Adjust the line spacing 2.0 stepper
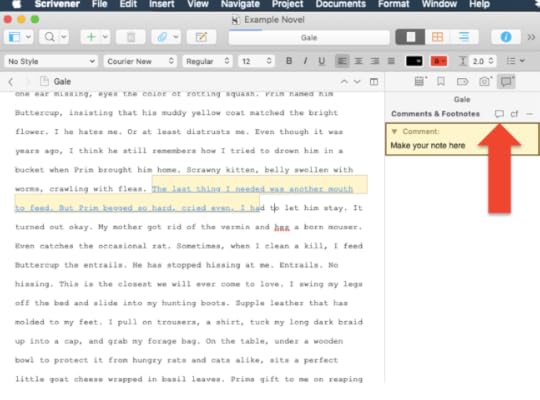Screen dimensions: 540x400 pos(491,61)
